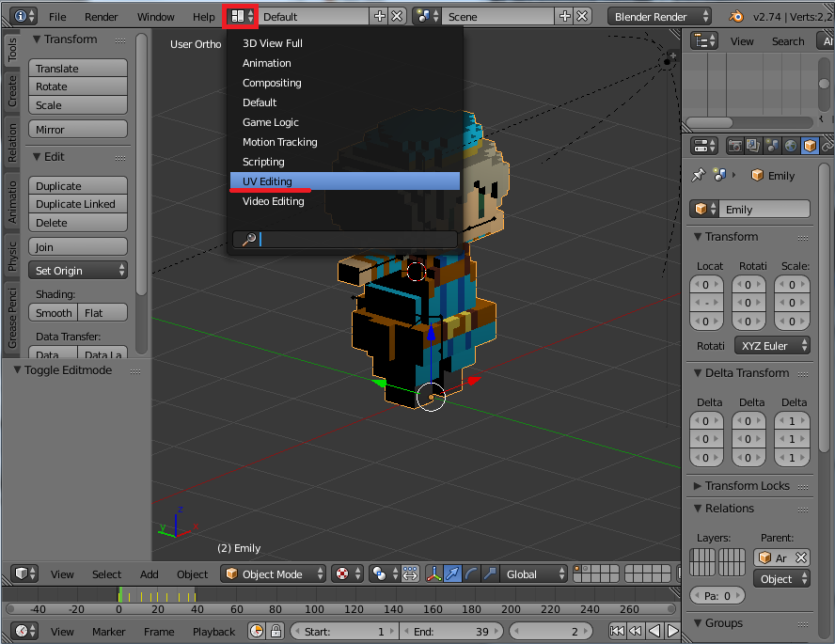
Task: Select Smooth shading
Action: click(x=54, y=313)
